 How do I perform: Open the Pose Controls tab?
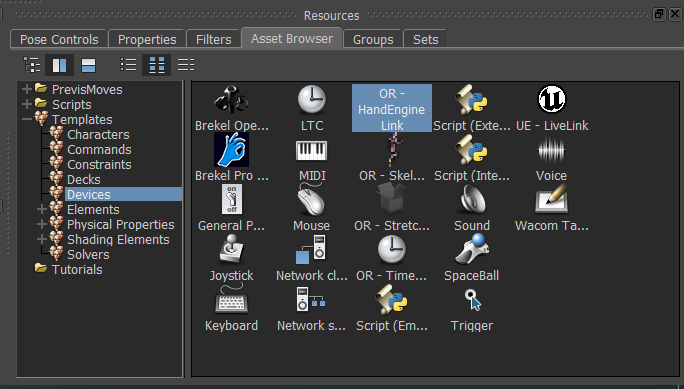[59, 39]
